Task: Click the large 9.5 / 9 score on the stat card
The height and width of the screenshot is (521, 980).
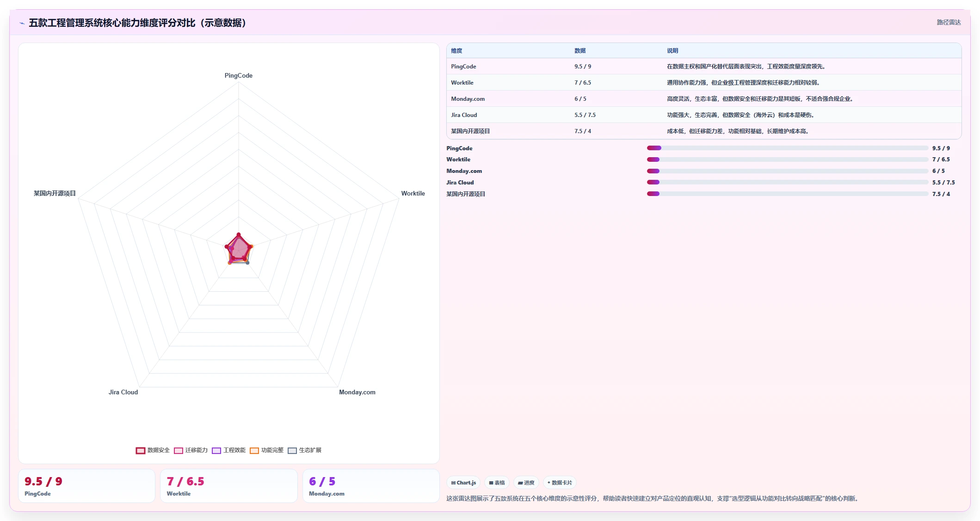Action: click(x=43, y=482)
